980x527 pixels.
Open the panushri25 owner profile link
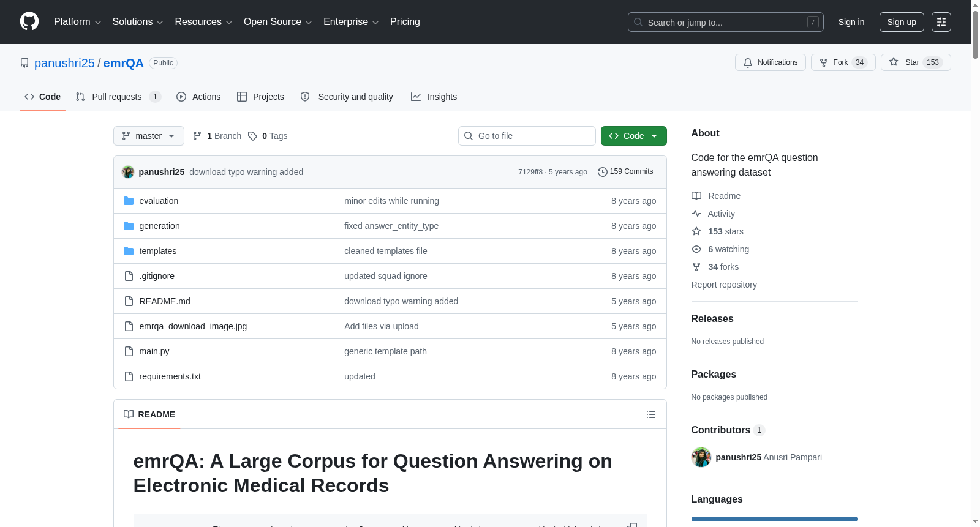pos(64,63)
